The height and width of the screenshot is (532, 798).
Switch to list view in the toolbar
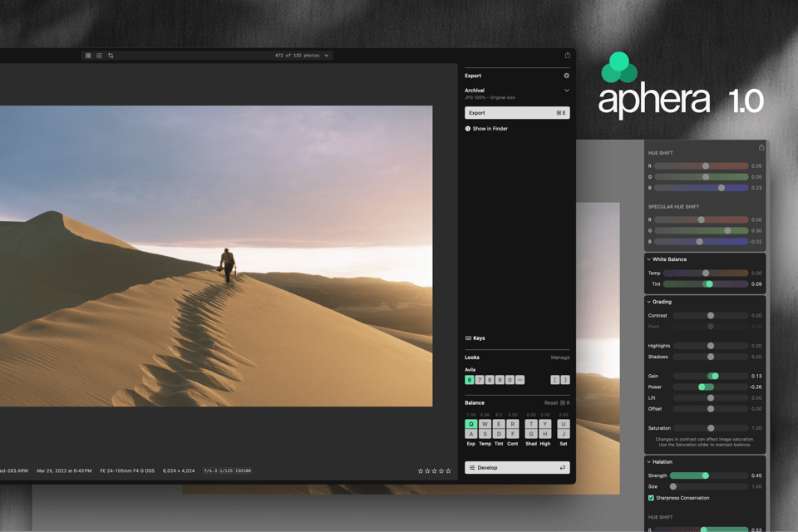99,56
